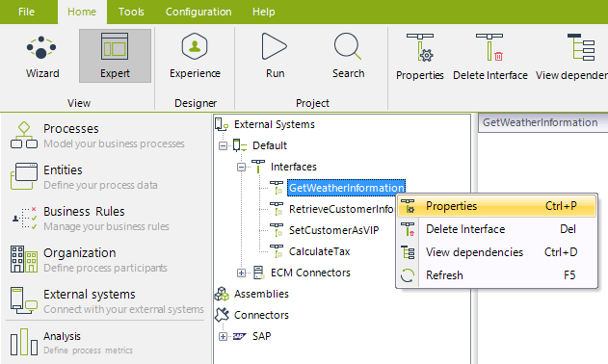Switch to the Home ribbon tab

[x=82, y=12]
